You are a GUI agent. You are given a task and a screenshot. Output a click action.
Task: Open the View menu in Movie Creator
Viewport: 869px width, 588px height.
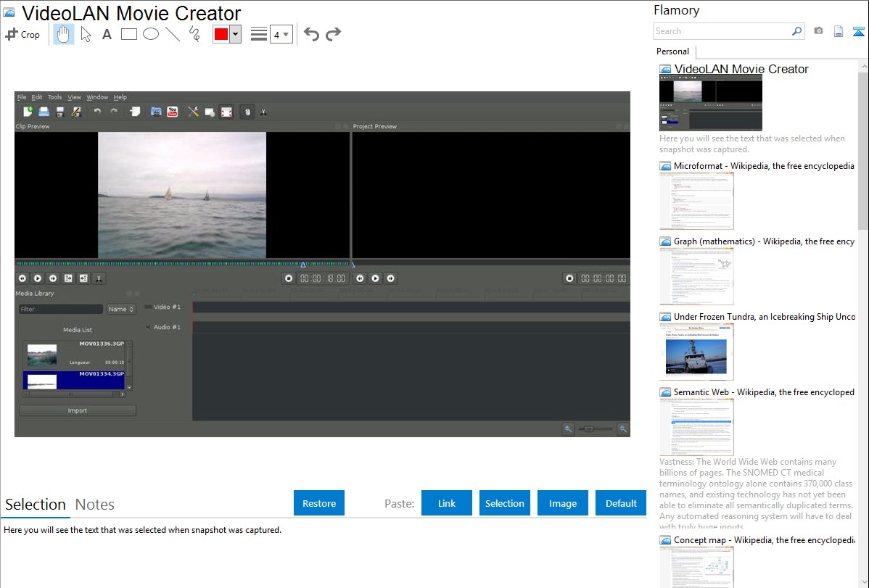(74, 97)
